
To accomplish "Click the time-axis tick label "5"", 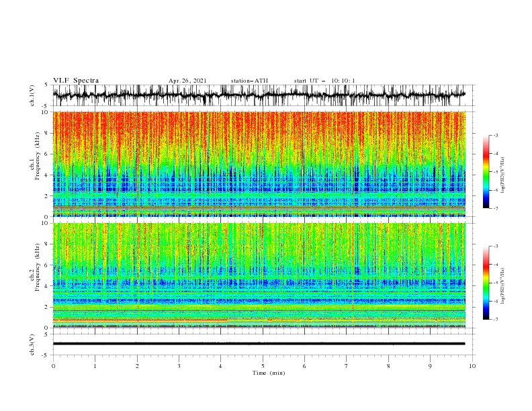I will pos(263,366).
